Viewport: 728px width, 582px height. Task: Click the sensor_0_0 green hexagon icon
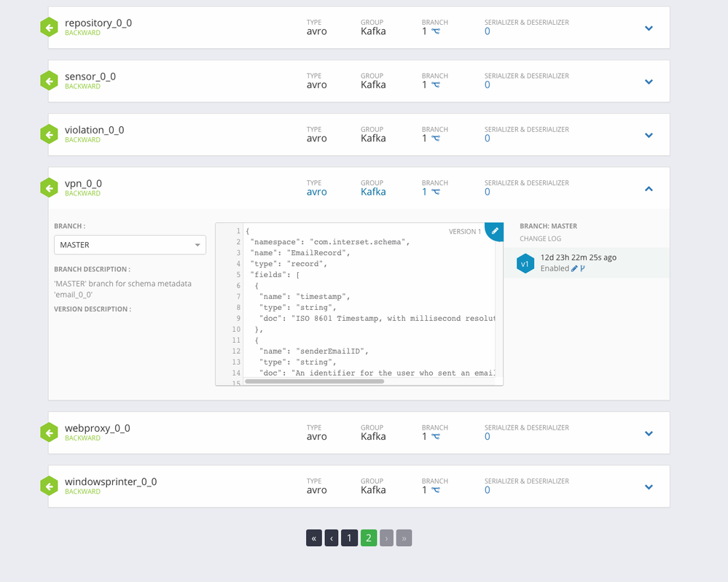point(49,81)
